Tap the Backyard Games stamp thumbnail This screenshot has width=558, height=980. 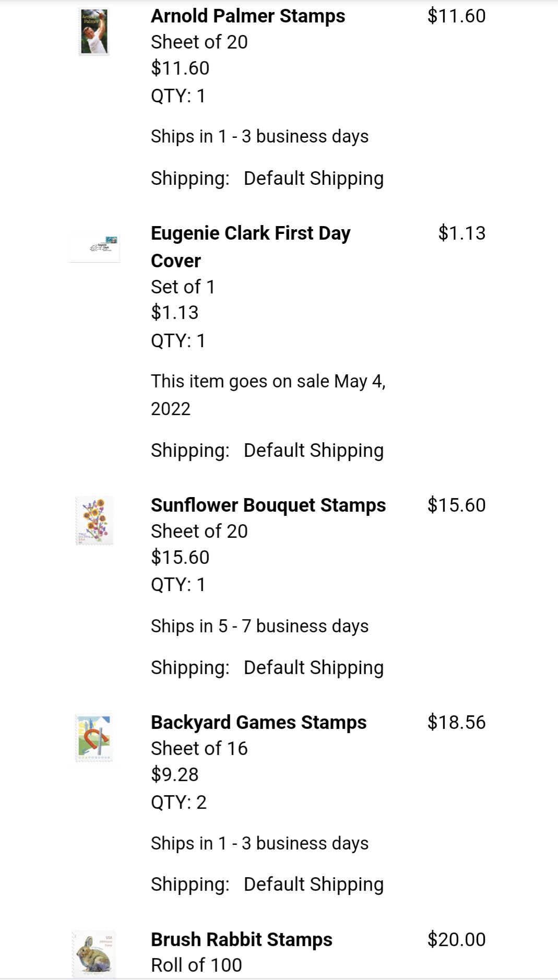pyautogui.click(x=94, y=737)
